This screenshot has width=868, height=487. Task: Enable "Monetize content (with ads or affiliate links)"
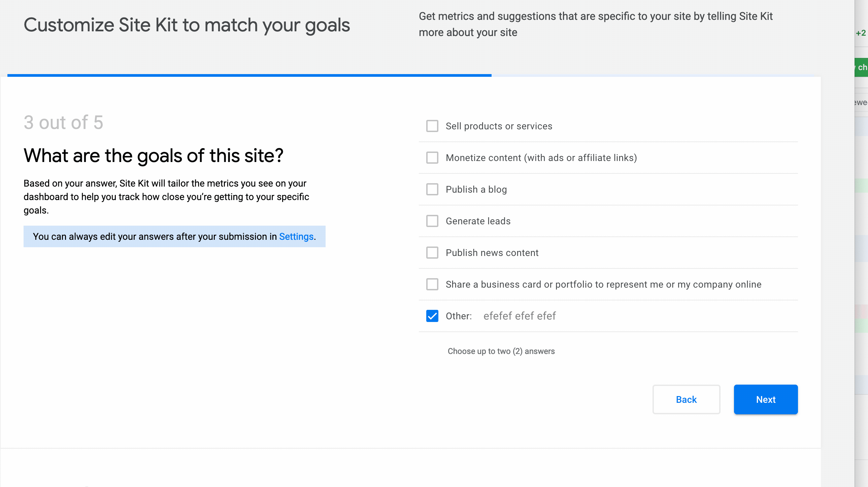[432, 157]
